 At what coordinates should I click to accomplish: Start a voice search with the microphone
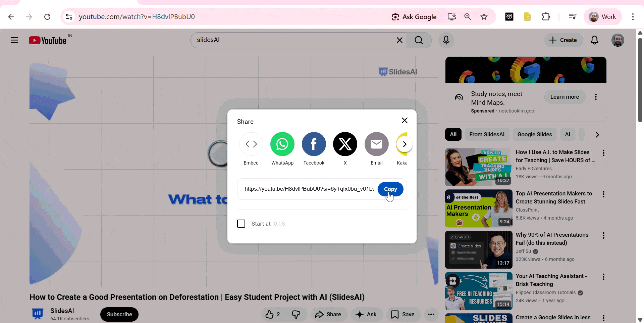click(x=446, y=40)
